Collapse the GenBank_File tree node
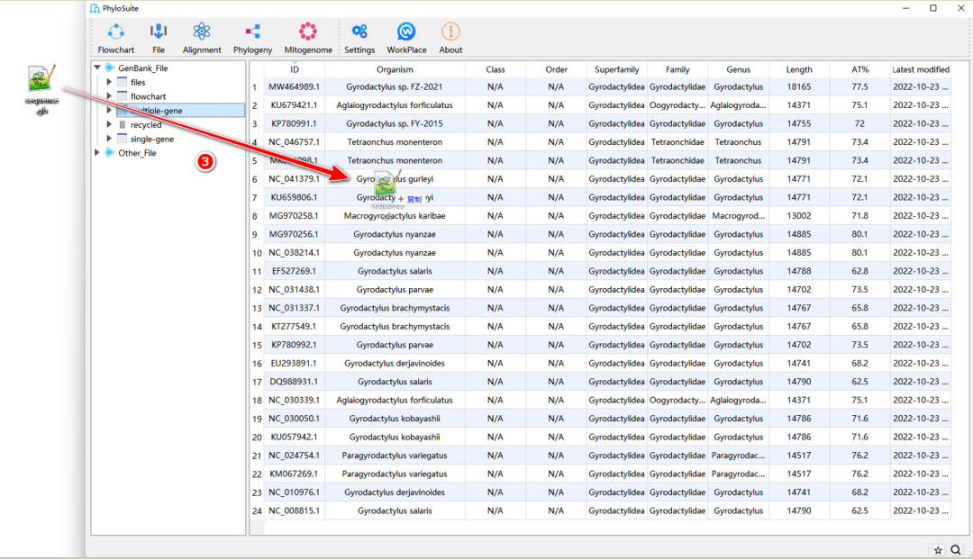Viewport: 973px width, 560px height. pos(97,68)
